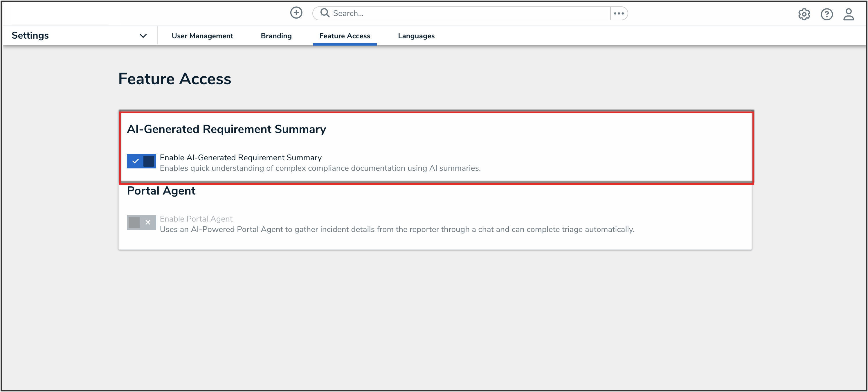Viewport: 868px width, 392px height.
Task: Open the three-dot search options menu
Action: tap(619, 13)
